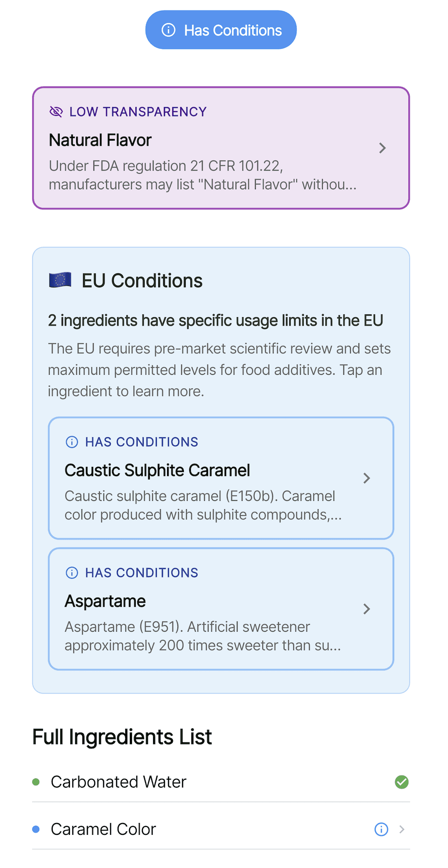Click blue info icon beside Caramel Color

pyautogui.click(x=381, y=829)
